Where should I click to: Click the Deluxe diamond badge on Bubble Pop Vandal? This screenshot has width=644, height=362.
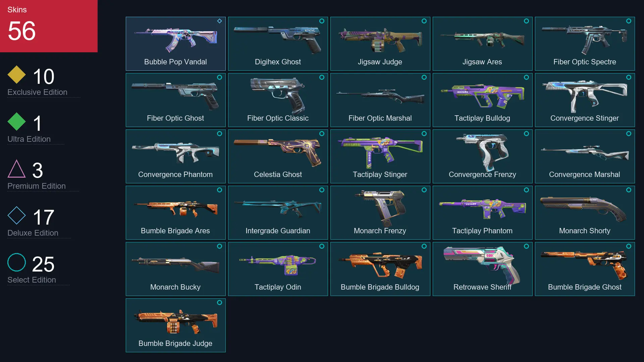(219, 21)
